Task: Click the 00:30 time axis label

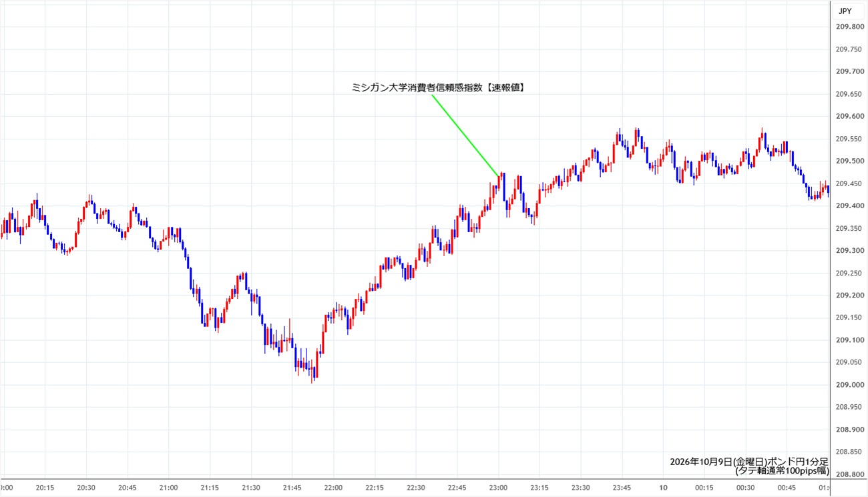Action: [x=746, y=488]
